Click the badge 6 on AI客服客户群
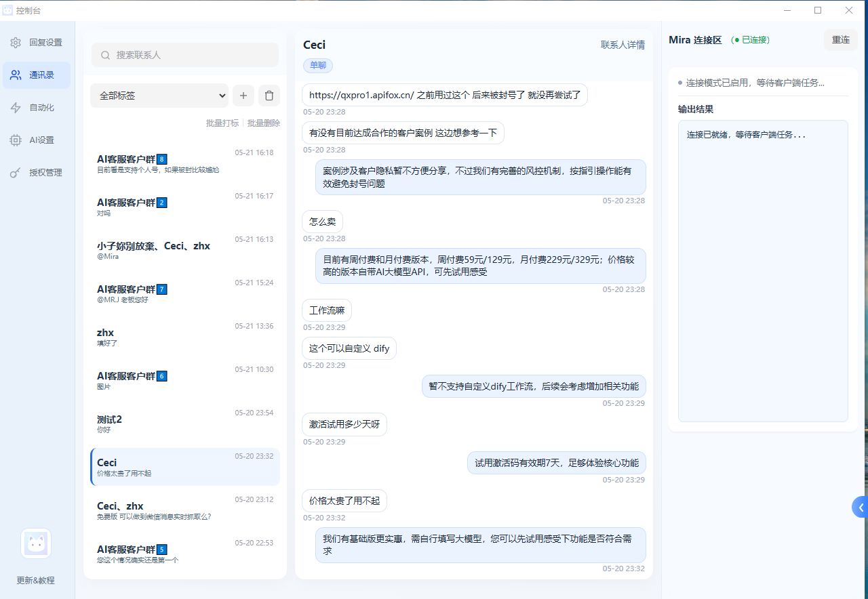The image size is (868, 599). tap(162, 376)
